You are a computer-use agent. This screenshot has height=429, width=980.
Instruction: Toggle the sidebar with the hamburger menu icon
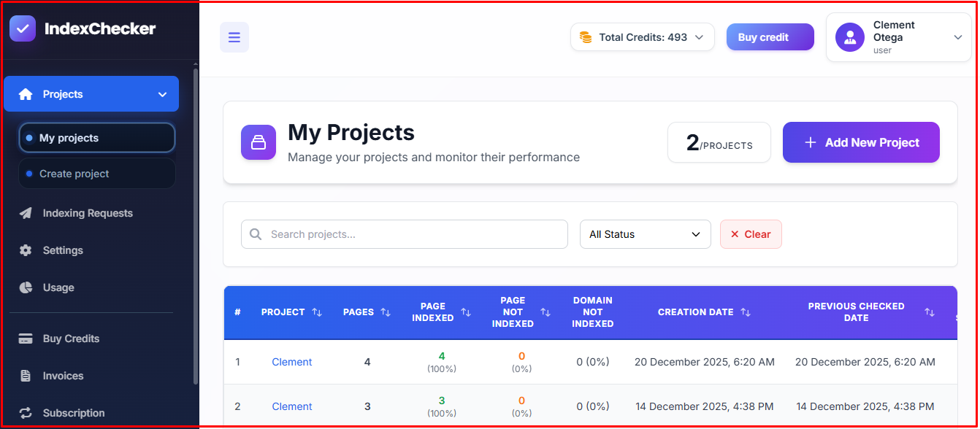coord(234,37)
